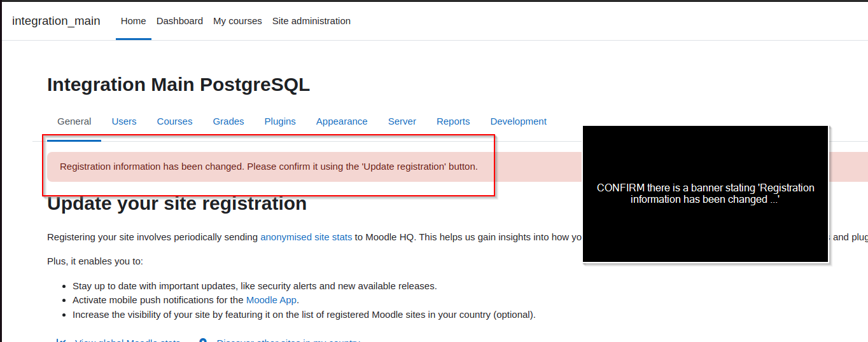868x342 pixels.
Task: Go to My courses
Action: pyautogui.click(x=237, y=21)
